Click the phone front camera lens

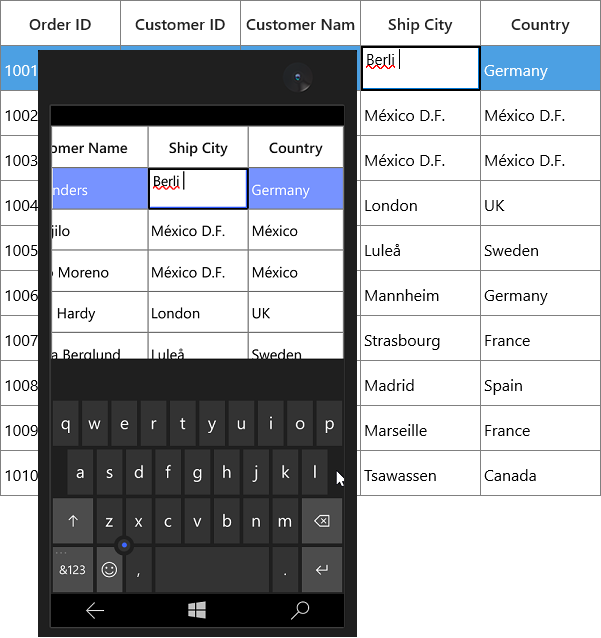coord(298,77)
